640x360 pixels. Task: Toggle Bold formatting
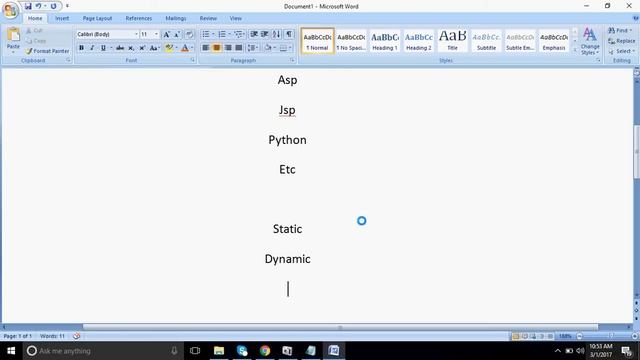pyautogui.click(x=81, y=48)
